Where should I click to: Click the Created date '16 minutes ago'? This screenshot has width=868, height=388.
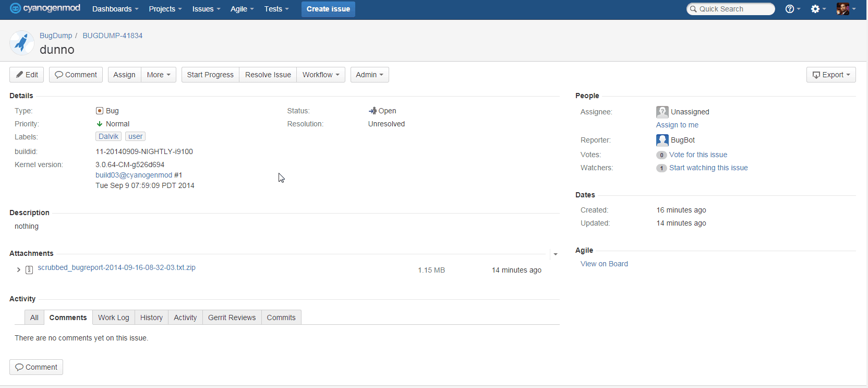pyautogui.click(x=681, y=210)
